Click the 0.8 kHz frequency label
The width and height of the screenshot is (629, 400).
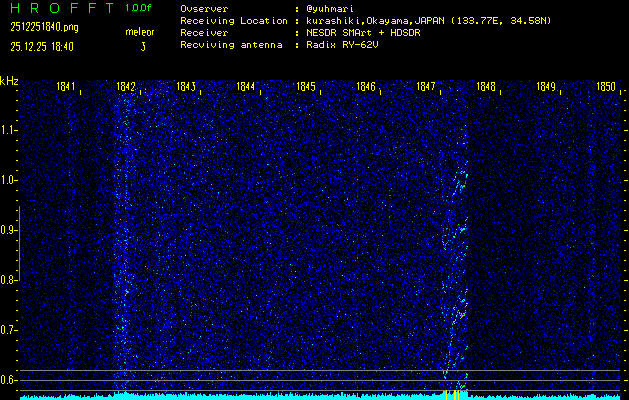[8, 280]
